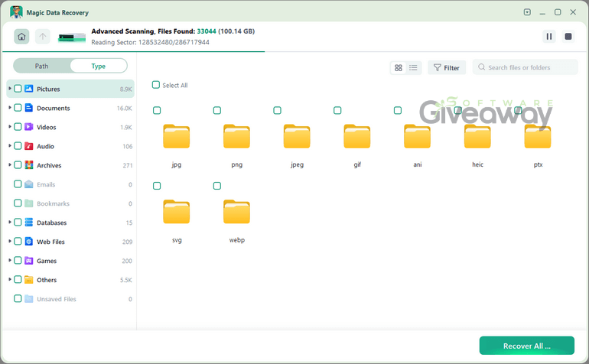Click the search files or folders field
This screenshot has height=364, width=589.
coord(526,67)
